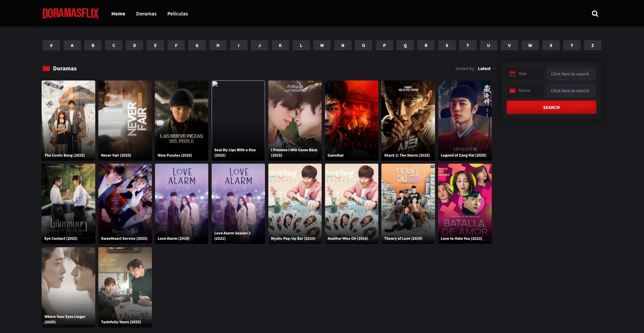Open I Promise I Will Come Back poster

(x=295, y=120)
